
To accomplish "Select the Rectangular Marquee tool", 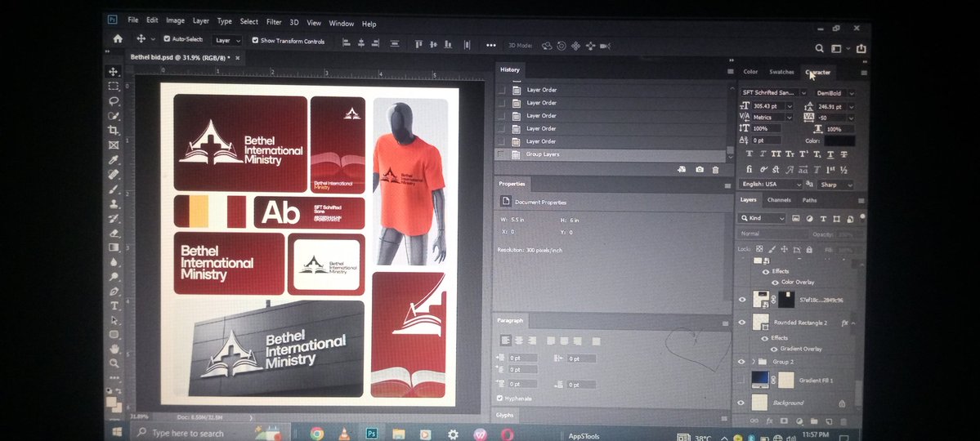I will 113,87.
